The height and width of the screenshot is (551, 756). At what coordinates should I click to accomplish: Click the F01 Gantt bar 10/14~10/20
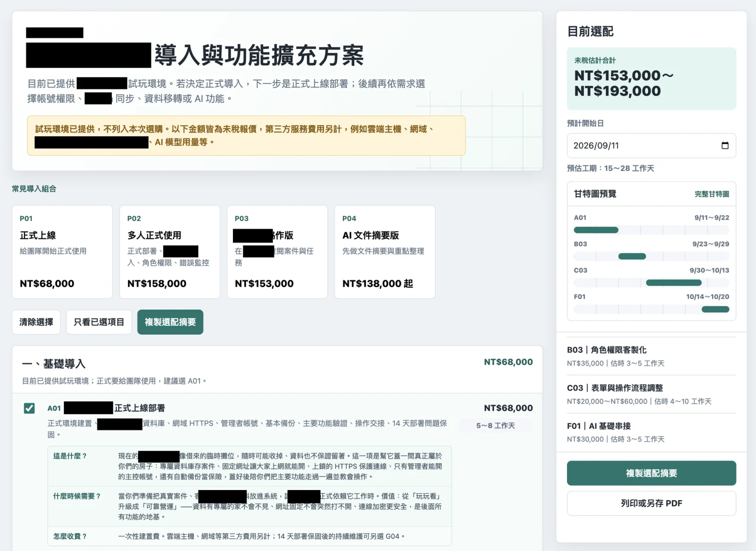tap(715, 310)
